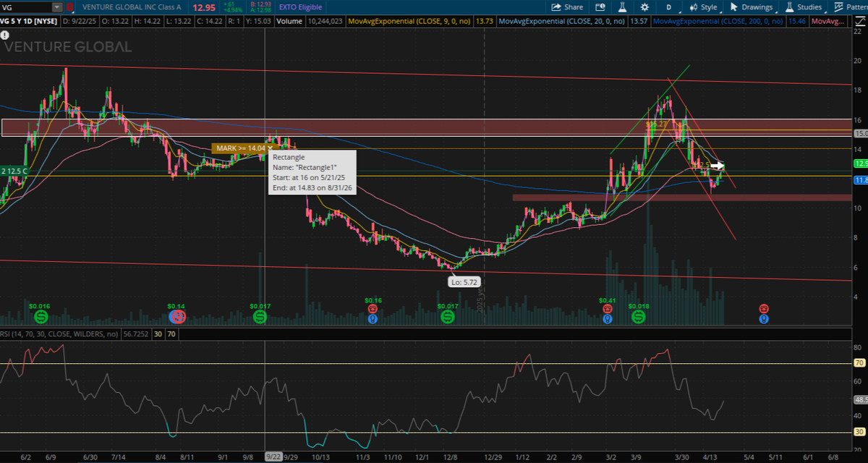
Task: Click the RSI study label in lower panel
Action: click(x=59, y=334)
